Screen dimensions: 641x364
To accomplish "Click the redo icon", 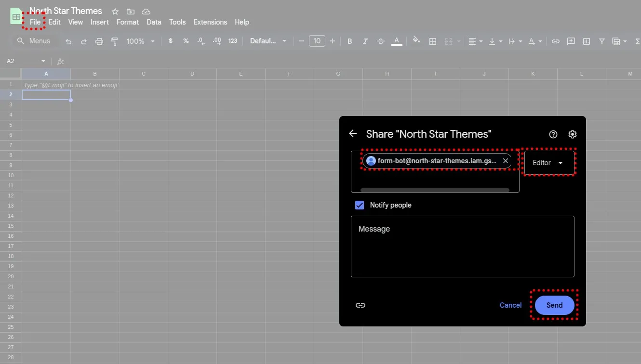I will tap(84, 41).
